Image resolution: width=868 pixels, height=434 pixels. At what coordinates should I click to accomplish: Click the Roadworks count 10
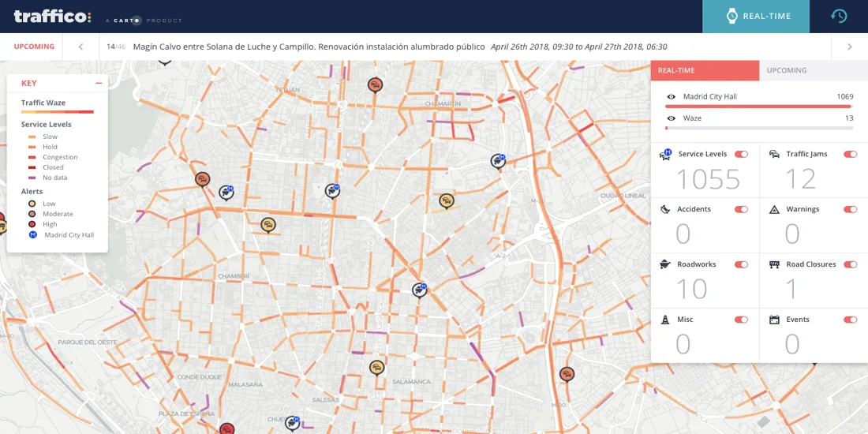692,289
